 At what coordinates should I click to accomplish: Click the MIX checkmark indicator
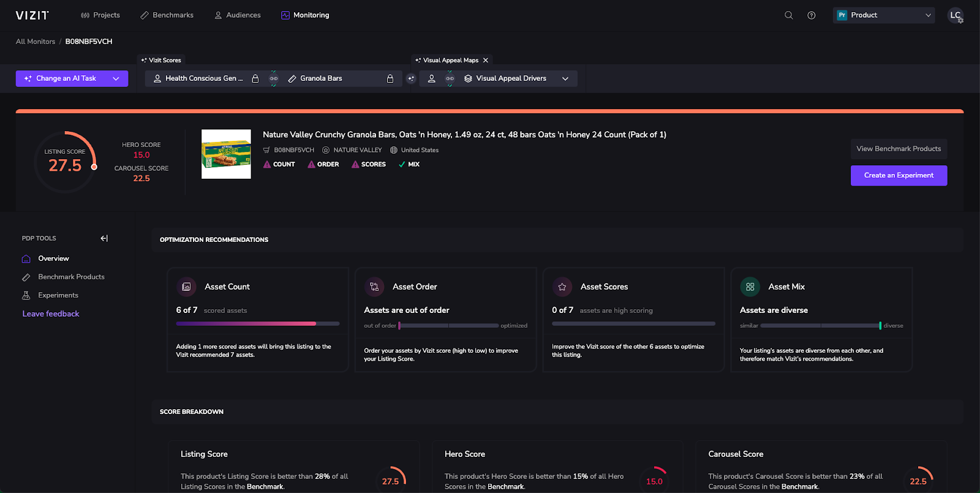(x=409, y=164)
